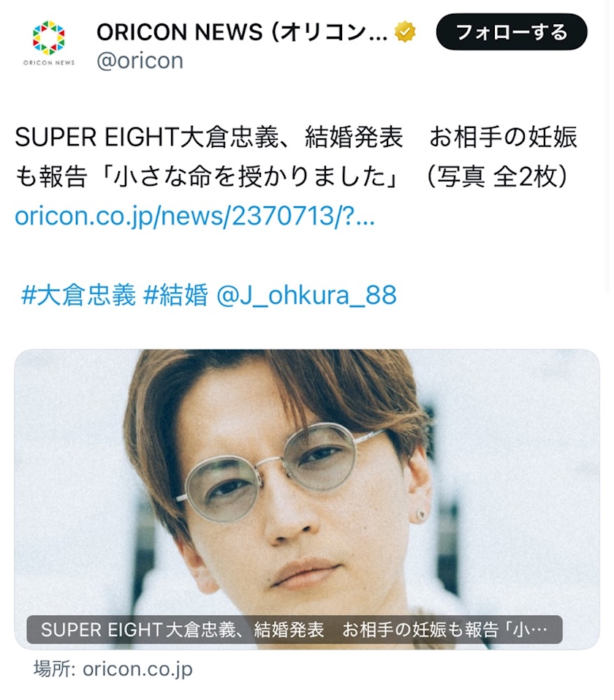Click the 「小さな命を授かりました」 quoted text
Image resolution: width=614 pixels, height=700 pixels.
click(250, 177)
